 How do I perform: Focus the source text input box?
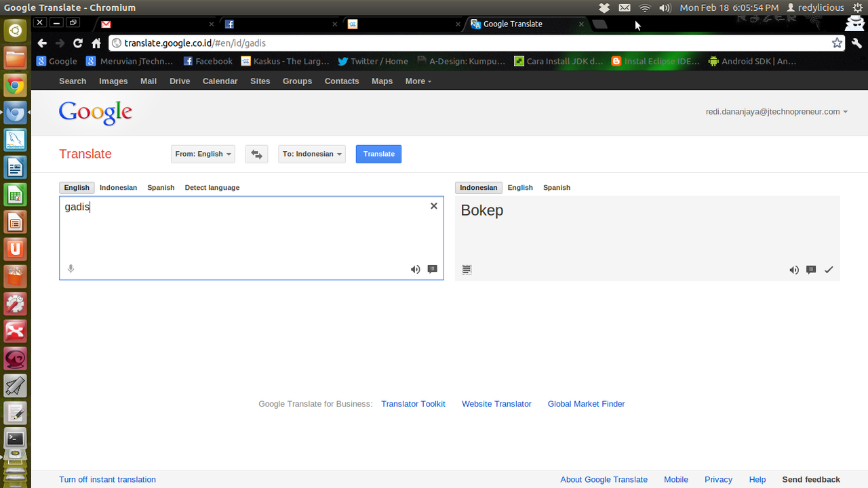click(252, 238)
